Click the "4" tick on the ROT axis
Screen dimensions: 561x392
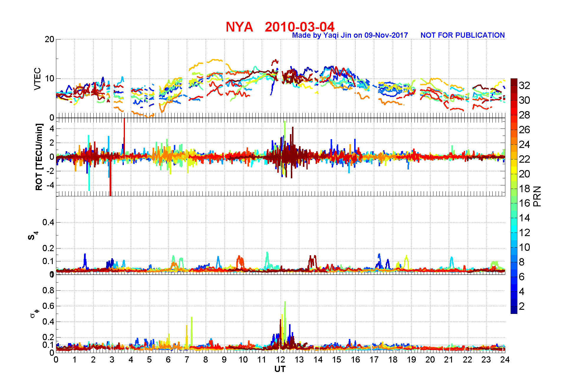coord(52,129)
